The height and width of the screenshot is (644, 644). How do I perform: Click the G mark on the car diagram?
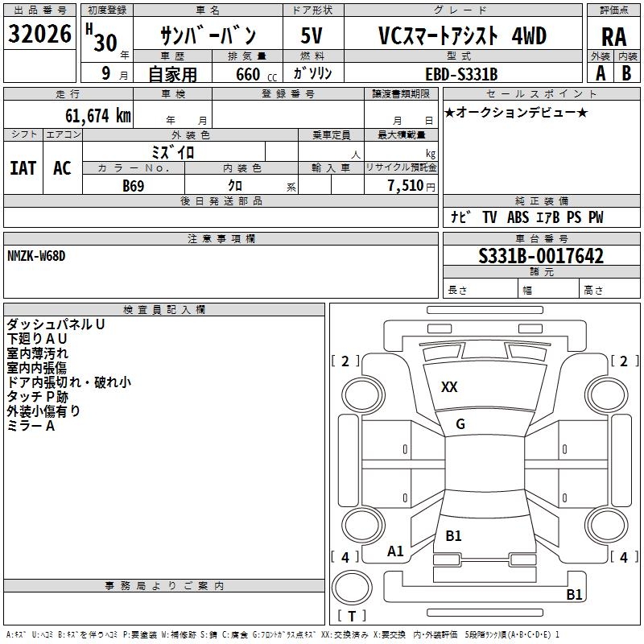(460, 424)
